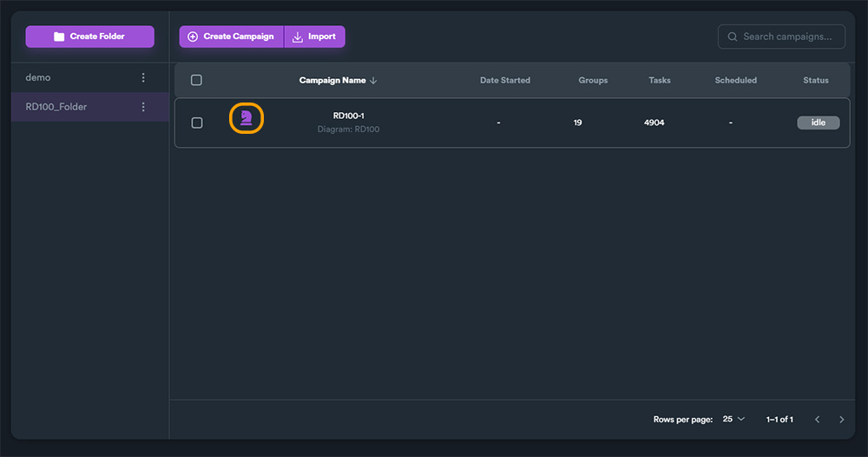Viewport: 868px width, 457px height.
Task: Open the chess knight icon for RD100-1
Action: (247, 118)
